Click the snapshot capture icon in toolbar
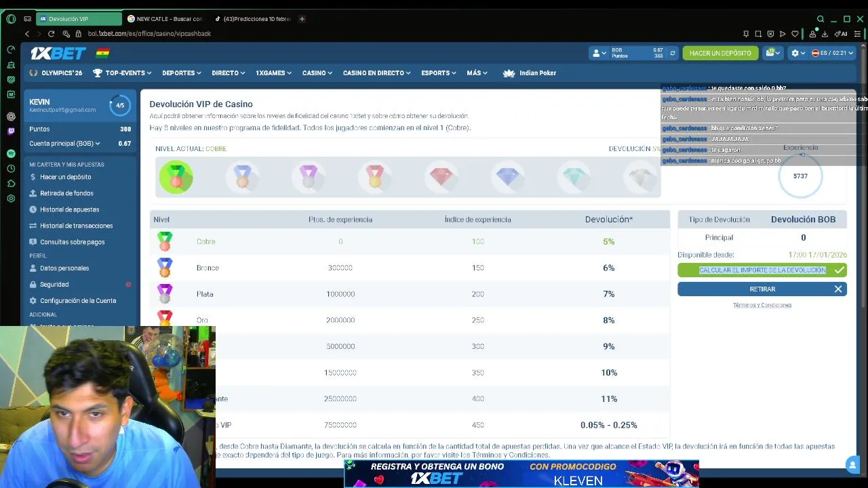Image resolution: width=868 pixels, height=488 pixels. coord(758,33)
